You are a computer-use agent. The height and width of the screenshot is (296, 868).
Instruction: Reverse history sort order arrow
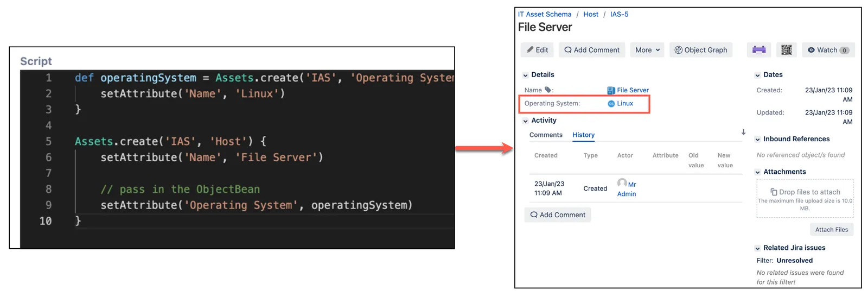click(x=743, y=132)
